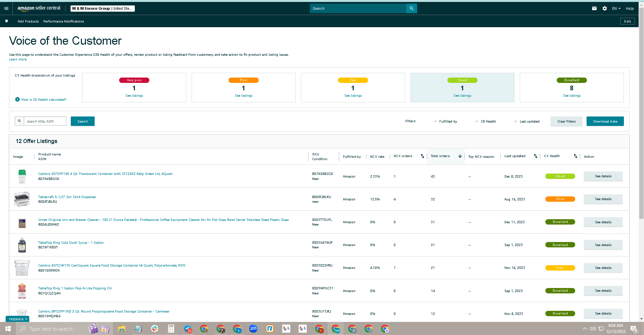Screen dimensions: 644x335
Task: See details for Tablecraft Stir Stick Dispenser
Action: [603, 199]
